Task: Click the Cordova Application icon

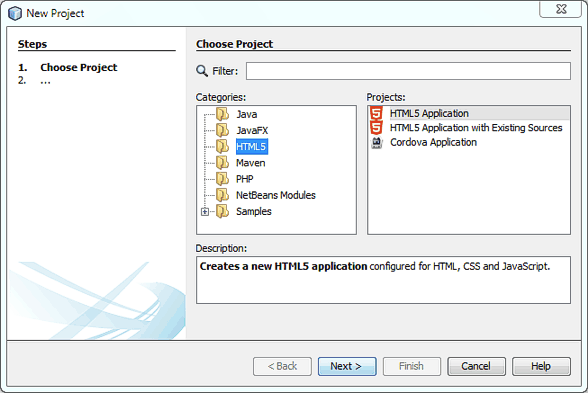Action: pos(376,142)
